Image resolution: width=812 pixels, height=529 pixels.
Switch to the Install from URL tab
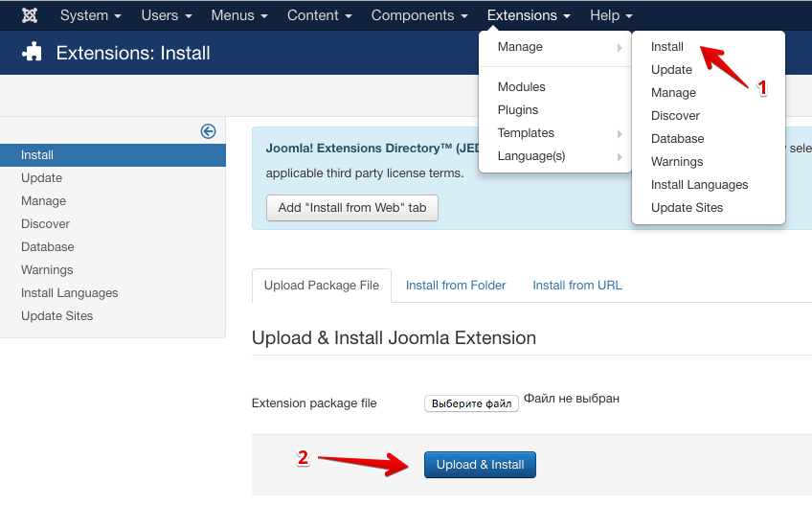576,286
